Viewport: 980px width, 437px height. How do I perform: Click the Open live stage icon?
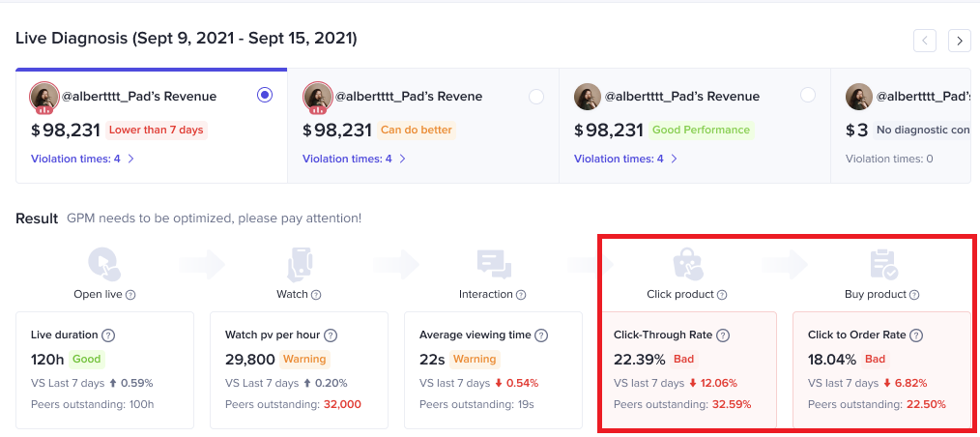coord(103,264)
